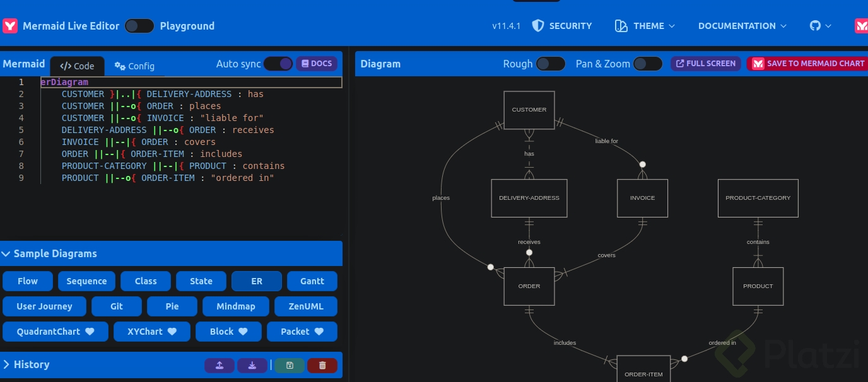
Task: Load the ZenUML sample diagram
Action: (x=306, y=306)
